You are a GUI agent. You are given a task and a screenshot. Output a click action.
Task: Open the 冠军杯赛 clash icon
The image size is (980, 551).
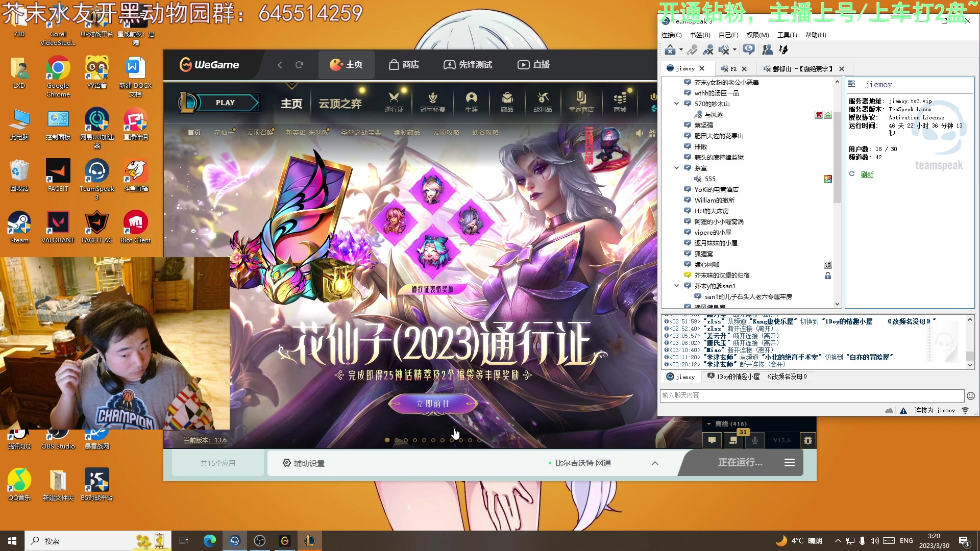point(432,103)
